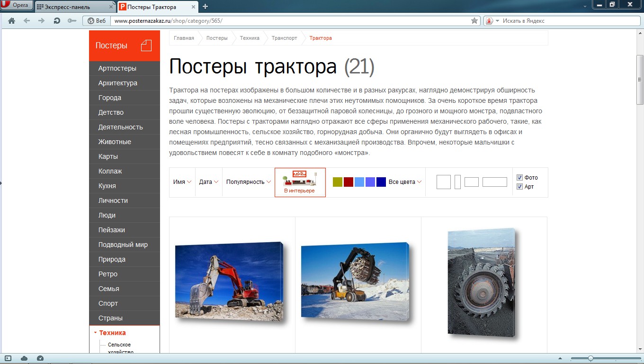The height and width of the screenshot is (364, 644).
Task: Navigate back with the left arrow
Action: (27, 21)
